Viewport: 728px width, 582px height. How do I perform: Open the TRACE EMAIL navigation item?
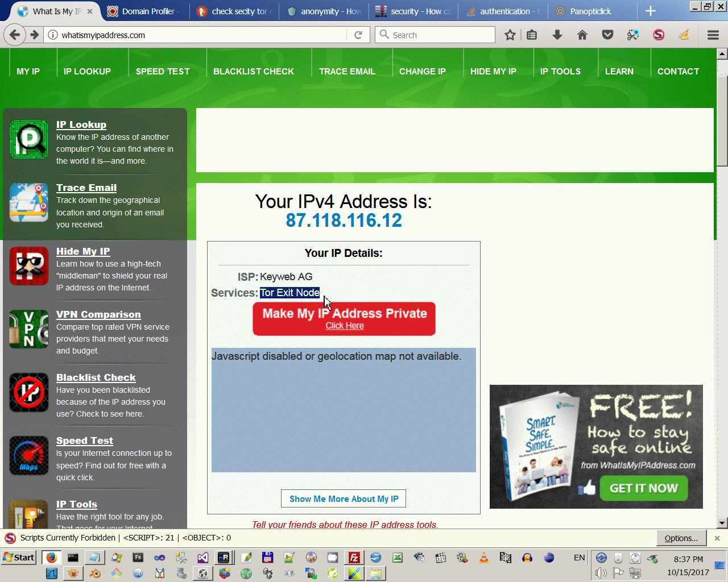coord(347,72)
